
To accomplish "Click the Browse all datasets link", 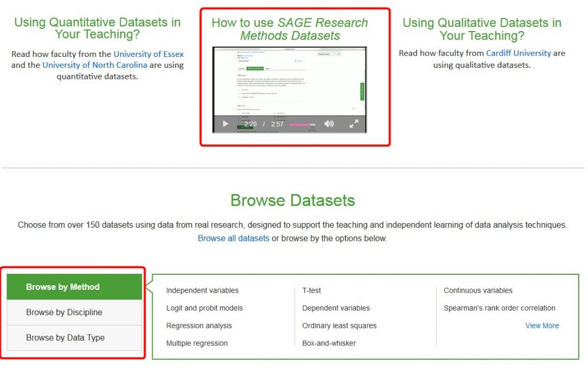I will click(233, 238).
